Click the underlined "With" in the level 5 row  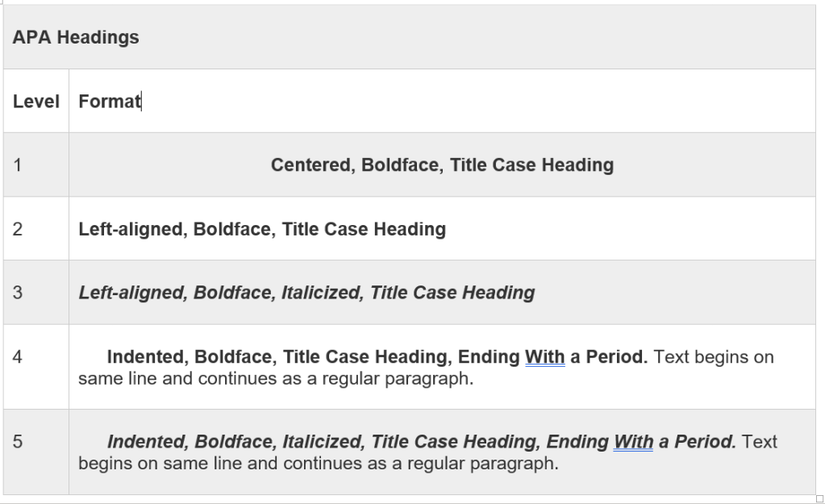(633, 442)
